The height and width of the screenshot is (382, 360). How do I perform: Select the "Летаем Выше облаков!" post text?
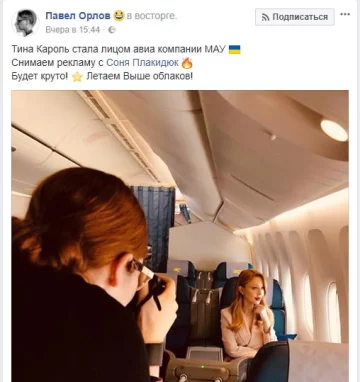pos(139,76)
